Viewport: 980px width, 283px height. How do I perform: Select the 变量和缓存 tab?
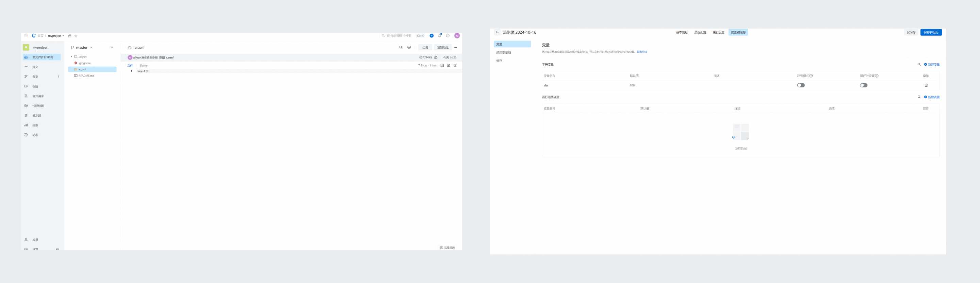coord(738,32)
